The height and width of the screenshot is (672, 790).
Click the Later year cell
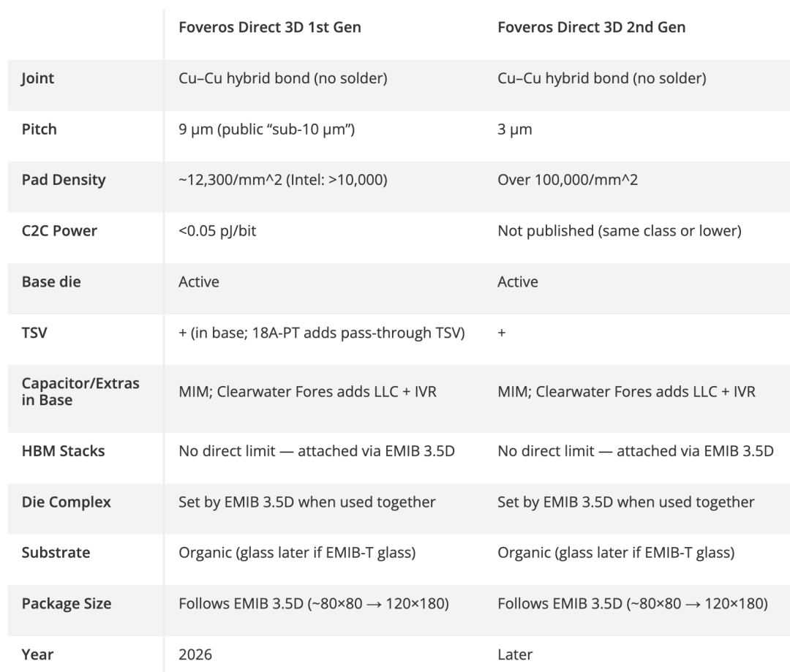(x=515, y=654)
